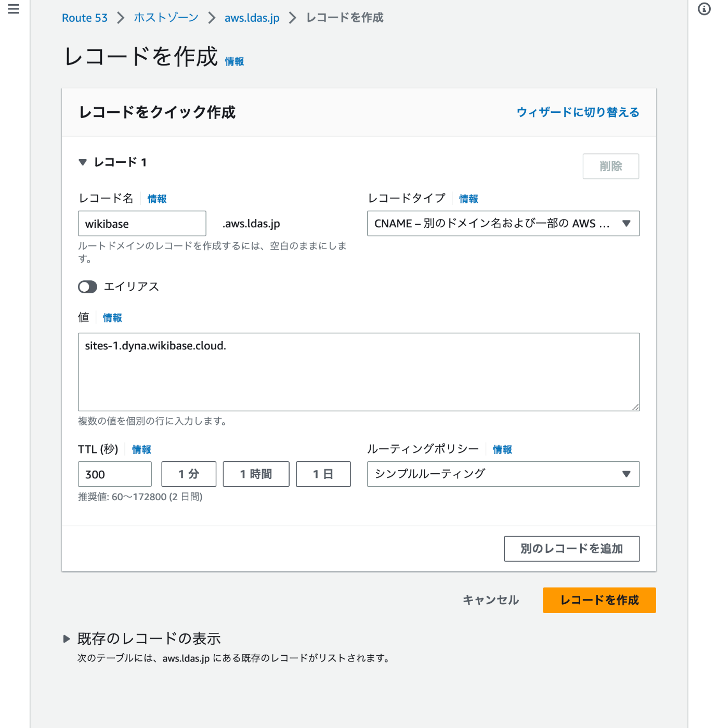Click the TTL seconds input field
Screen dimensions: 718x728
coord(114,474)
